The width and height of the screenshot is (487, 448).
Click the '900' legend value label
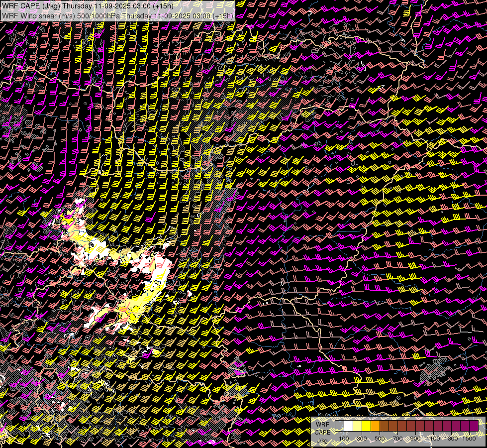click(415, 439)
